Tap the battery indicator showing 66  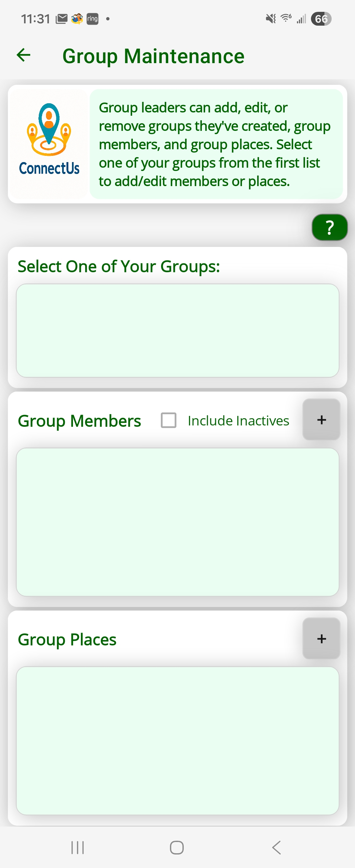tap(321, 19)
